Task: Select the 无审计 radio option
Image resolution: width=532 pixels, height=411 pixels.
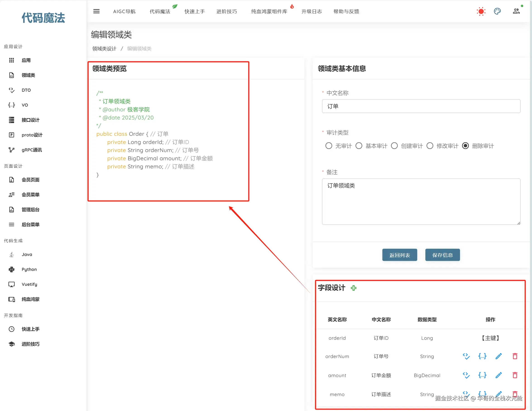Action: pyautogui.click(x=329, y=146)
